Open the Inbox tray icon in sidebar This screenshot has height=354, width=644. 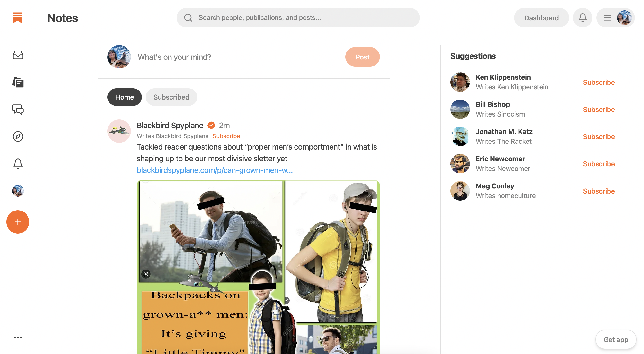(x=18, y=55)
